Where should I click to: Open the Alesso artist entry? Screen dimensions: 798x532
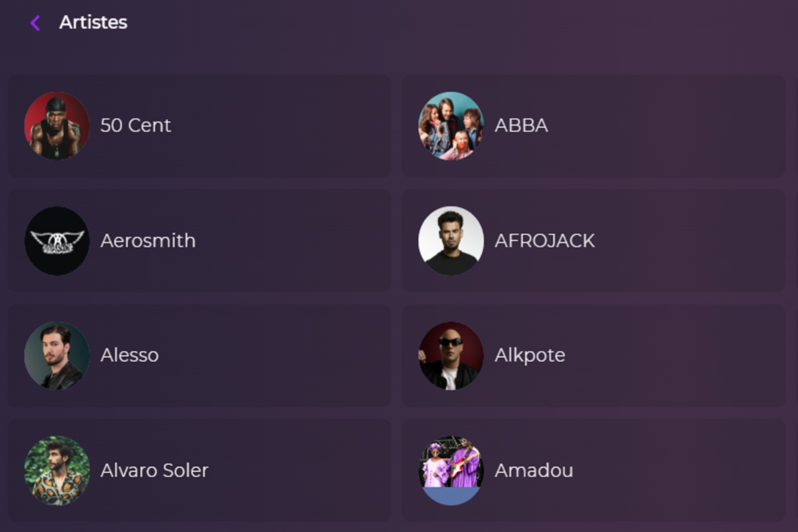coord(130,355)
